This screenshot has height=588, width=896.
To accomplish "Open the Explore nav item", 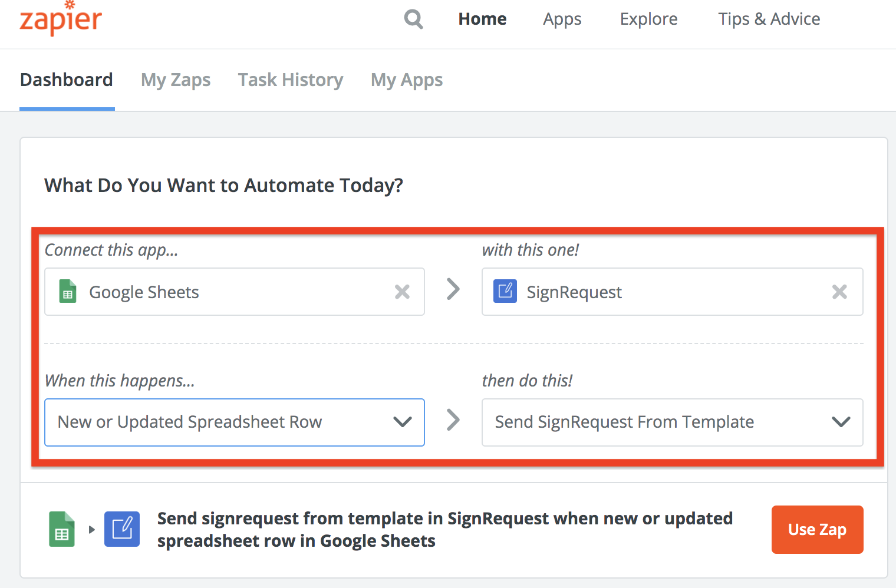I will pos(648,19).
